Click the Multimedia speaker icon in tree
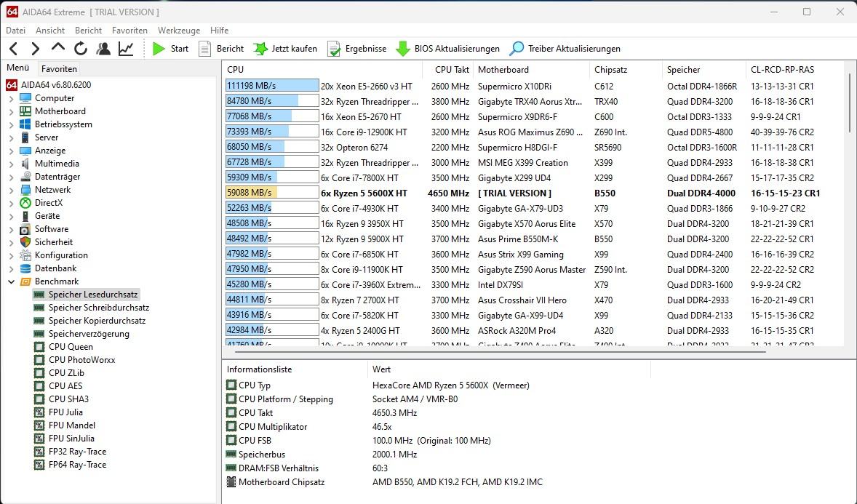This screenshot has width=857, height=504. (x=25, y=164)
